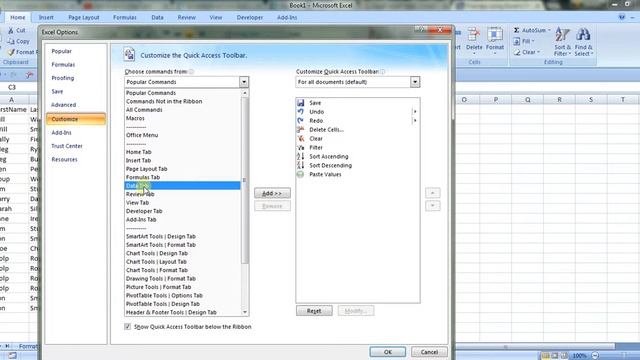Viewport: 640px width, 360px height.
Task: Click the Excel help icon in ribbon
Action: click(622, 17)
